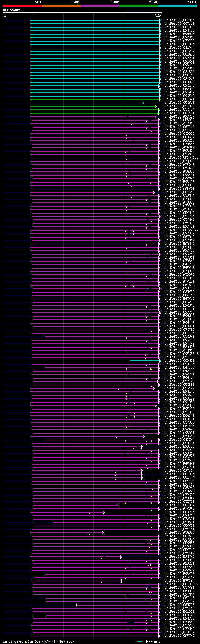Select the label UniRef100_C6T6N8
Screen dimensions: 200x644
click(179, 192)
